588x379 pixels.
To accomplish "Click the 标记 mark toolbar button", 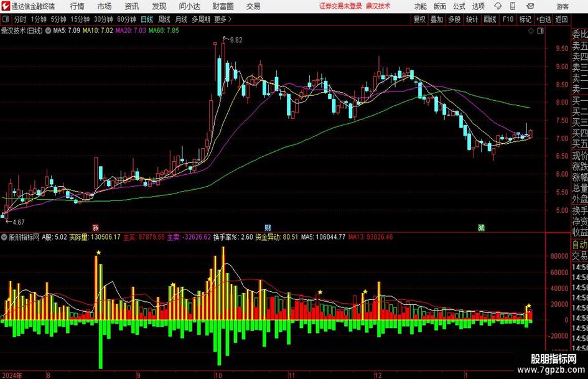I will click(525, 19).
